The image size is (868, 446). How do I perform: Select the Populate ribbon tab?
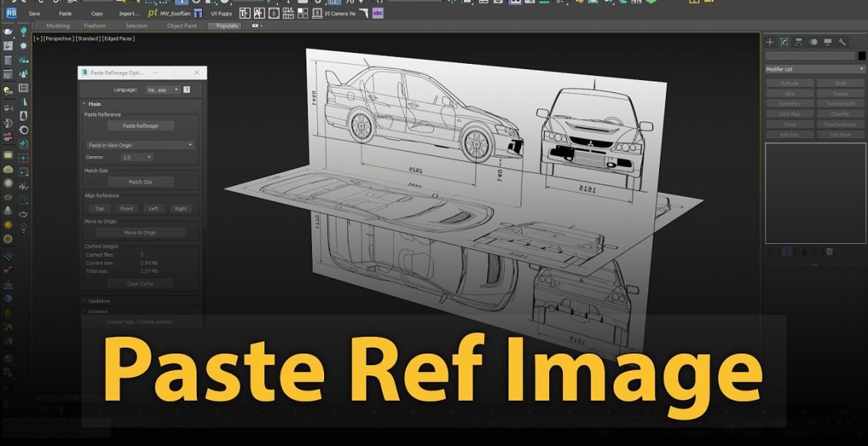tap(227, 26)
